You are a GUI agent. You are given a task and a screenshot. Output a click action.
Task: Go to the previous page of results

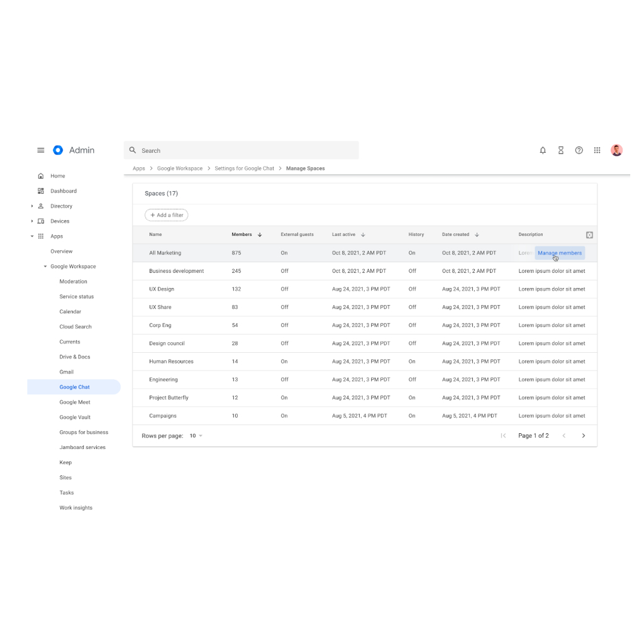click(x=564, y=436)
